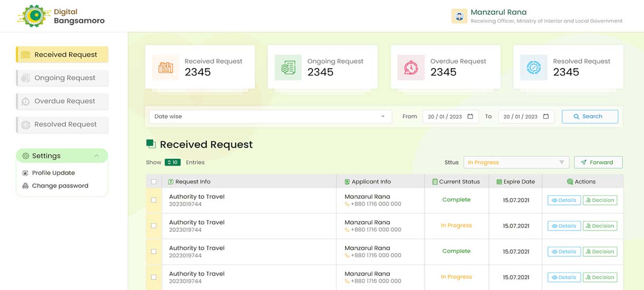Viewport: 644px width, 290px height.
Task: Open the Received Request sidebar tab
Action: pos(62,55)
